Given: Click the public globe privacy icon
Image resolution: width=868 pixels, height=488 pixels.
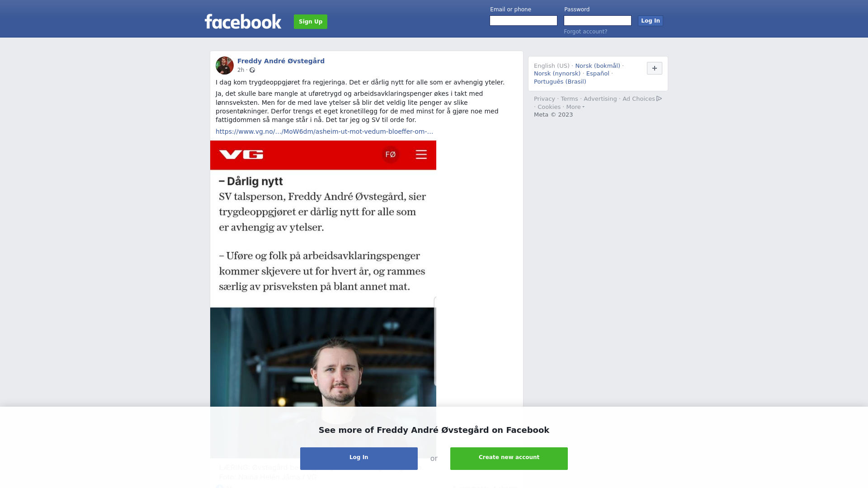Looking at the screenshot, I should pyautogui.click(x=252, y=70).
